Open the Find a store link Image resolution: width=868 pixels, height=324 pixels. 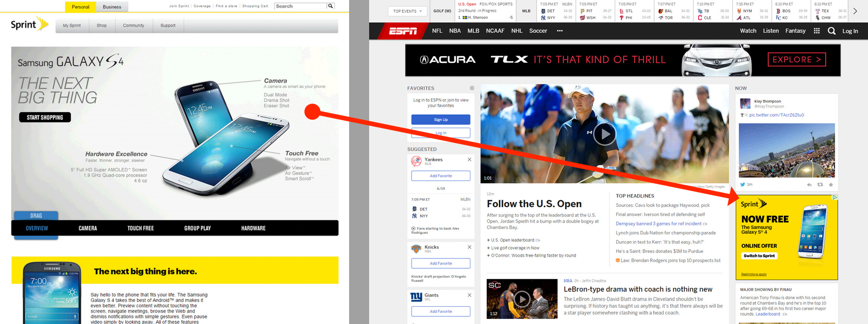click(227, 6)
